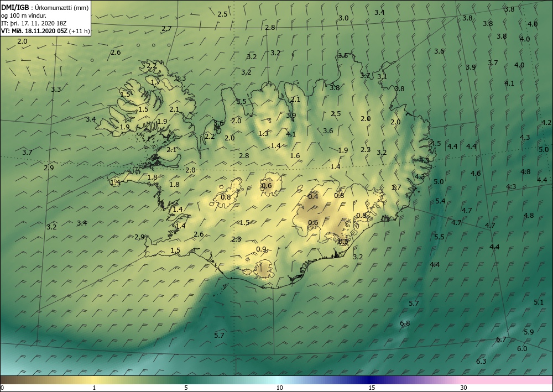
Task: Click the '3.1' value on the map
Action: 382,76
